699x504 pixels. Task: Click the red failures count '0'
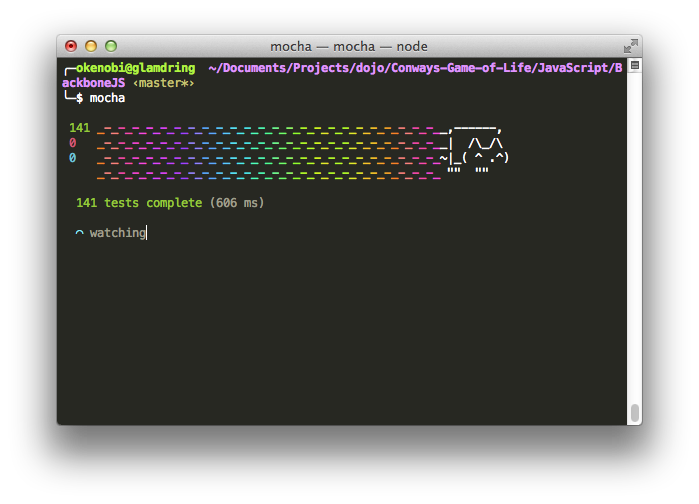pos(73,143)
